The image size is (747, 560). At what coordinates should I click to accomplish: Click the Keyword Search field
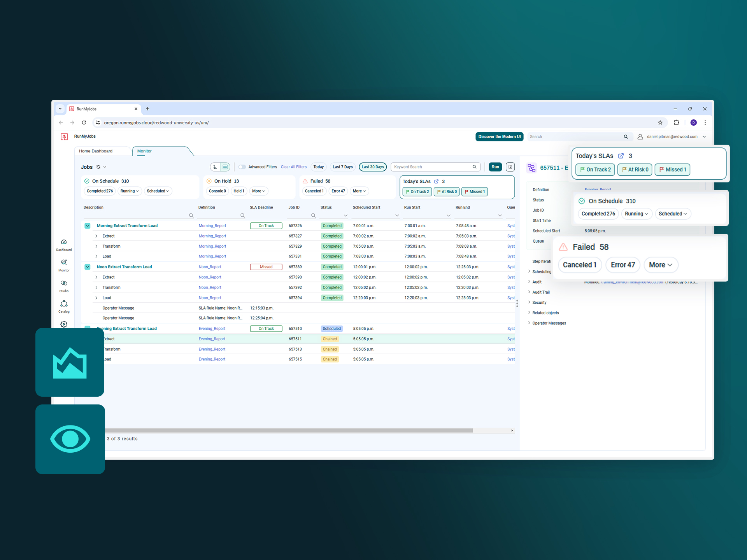point(431,167)
